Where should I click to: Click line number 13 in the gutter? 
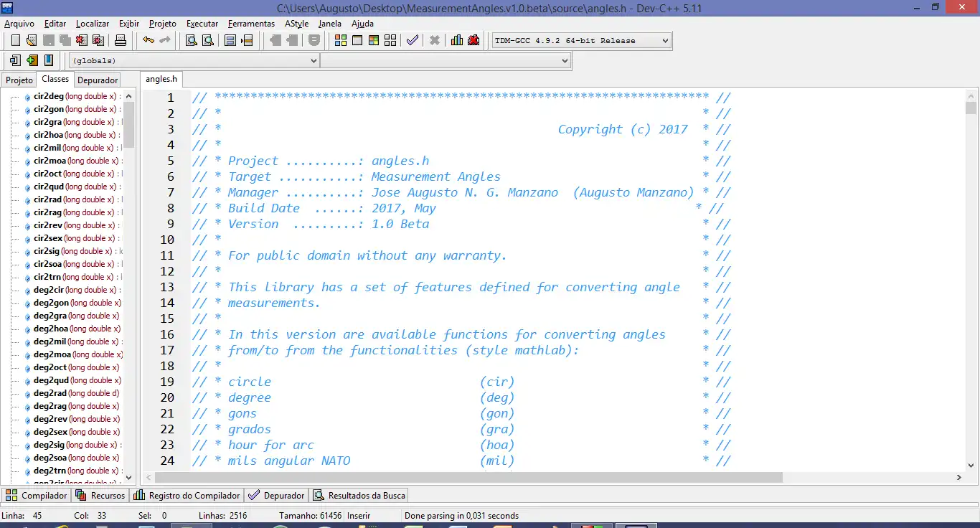pos(167,287)
